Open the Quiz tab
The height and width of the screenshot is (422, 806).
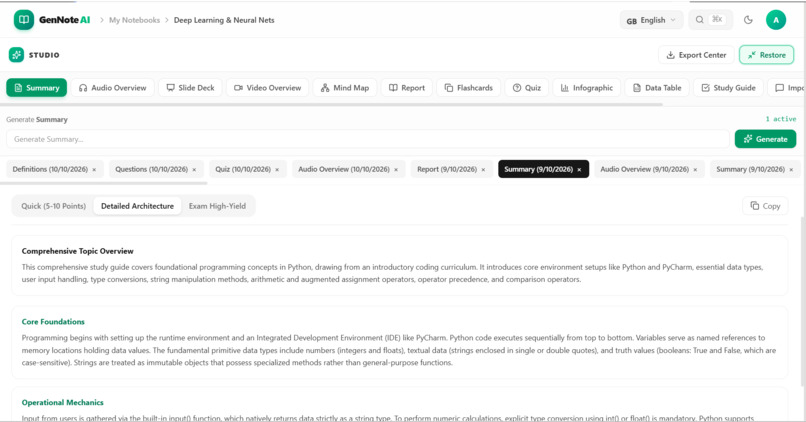coord(526,88)
